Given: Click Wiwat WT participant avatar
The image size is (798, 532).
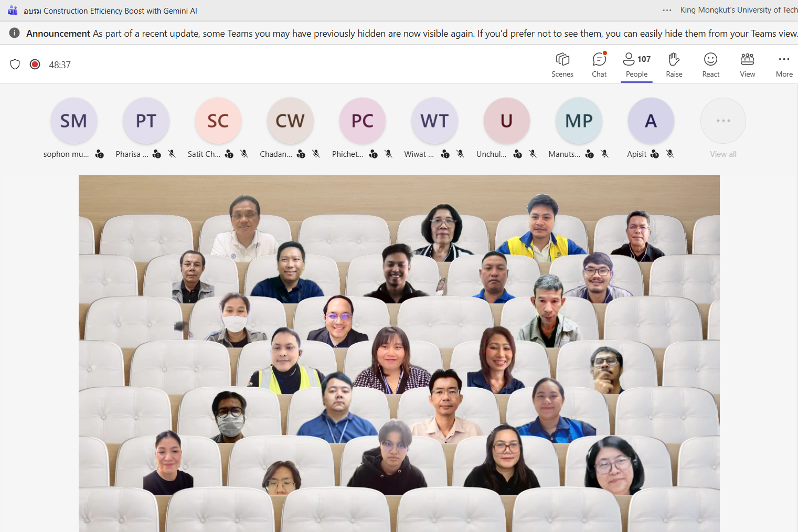Looking at the screenshot, I should coord(434,121).
